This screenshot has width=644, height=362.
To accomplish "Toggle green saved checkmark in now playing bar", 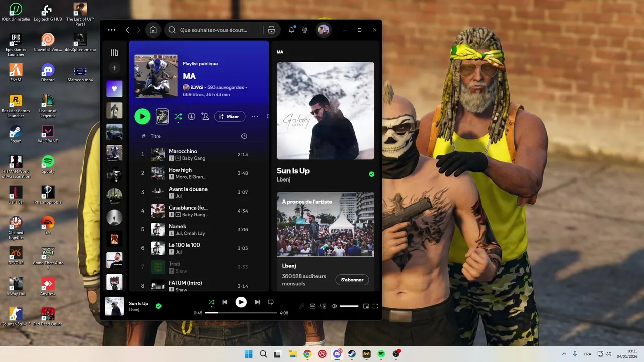I will pos(158,306).
